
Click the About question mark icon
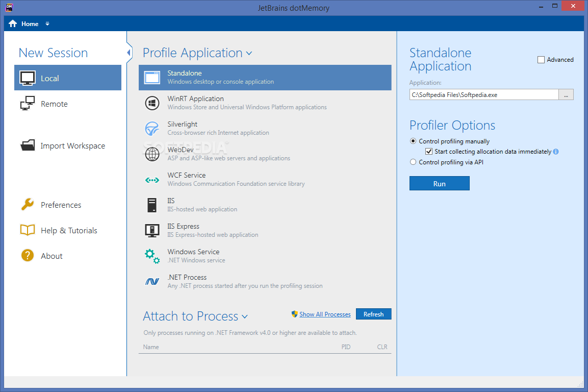pyautogui.click(x=28, y=255)
